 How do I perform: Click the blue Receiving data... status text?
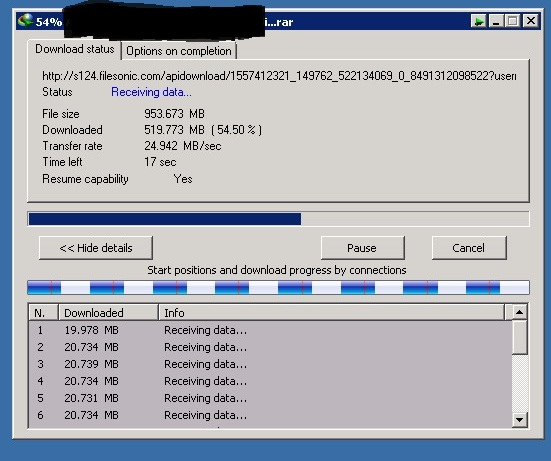coord(151,92)
